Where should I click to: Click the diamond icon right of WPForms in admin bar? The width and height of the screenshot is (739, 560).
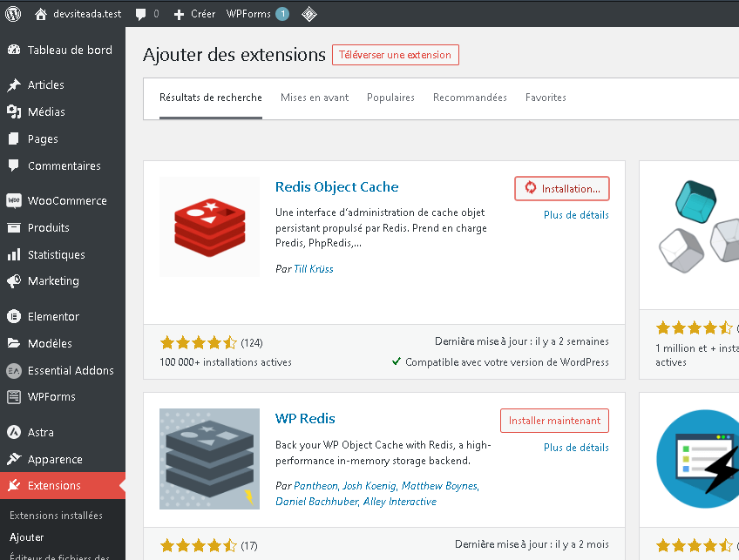click(x=309, y=13)
